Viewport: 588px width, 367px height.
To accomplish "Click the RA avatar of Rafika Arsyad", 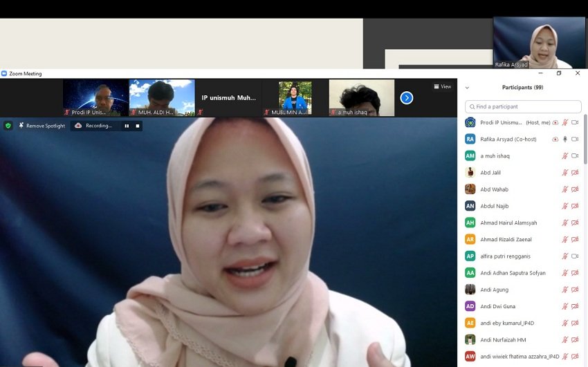I will click(470, 139).
